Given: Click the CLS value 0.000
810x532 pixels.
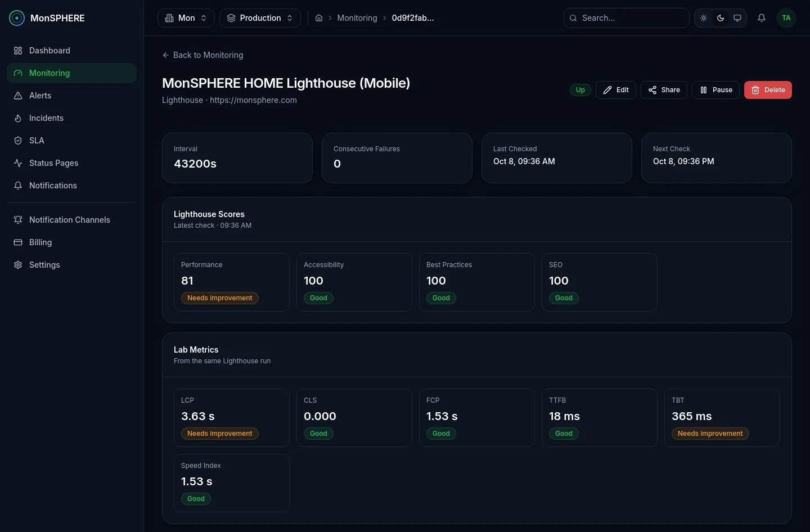Looking at the screenshot, I should pos(320,416).
